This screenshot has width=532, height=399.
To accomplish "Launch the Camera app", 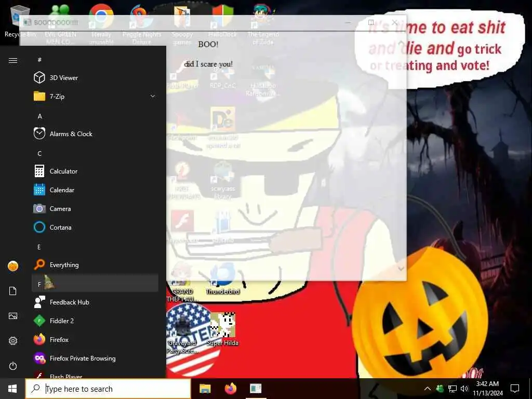I will [95, 209].
